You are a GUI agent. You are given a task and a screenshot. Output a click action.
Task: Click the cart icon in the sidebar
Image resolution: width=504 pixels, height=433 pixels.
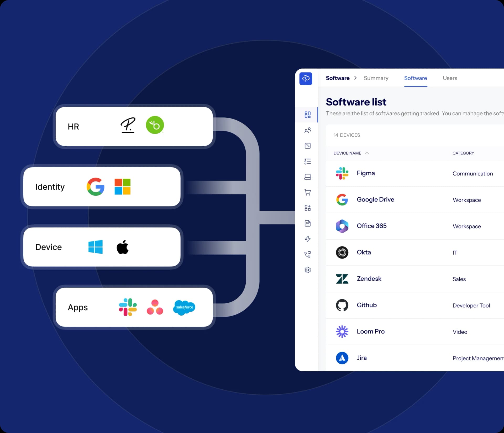[x=307, y=191]
